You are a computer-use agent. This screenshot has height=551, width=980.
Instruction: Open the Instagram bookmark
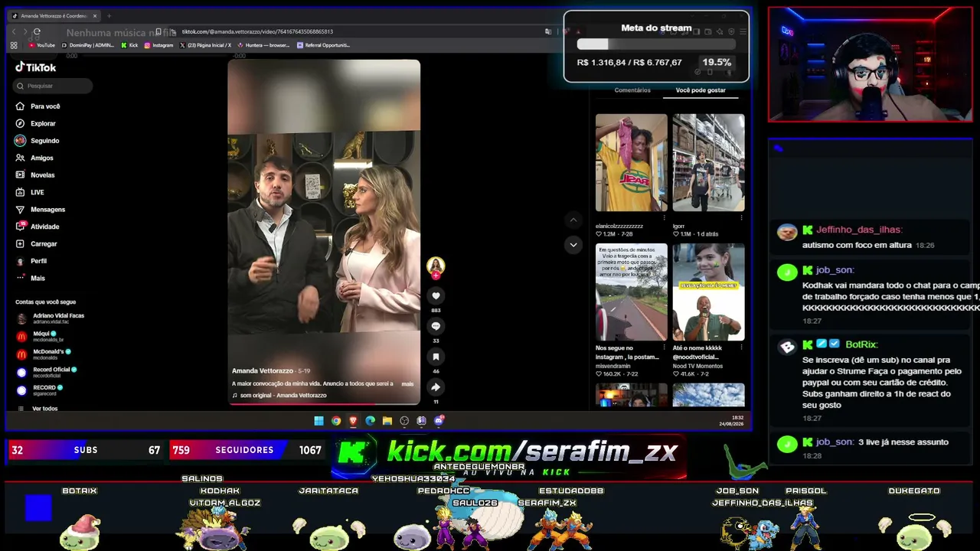pyautogui.click(x=159, y=45)
